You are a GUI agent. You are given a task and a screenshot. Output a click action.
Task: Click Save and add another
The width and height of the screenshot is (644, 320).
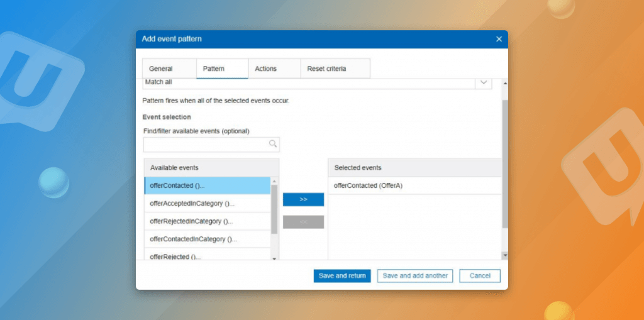coord(415,276)
